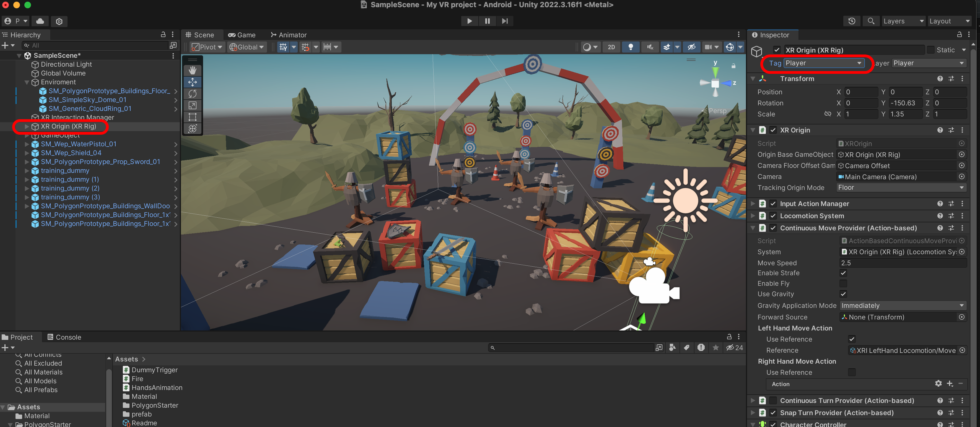Select the Rotate tool in scene toolbar
Viewport: 980px width, 427px height.
(x=193, y=93)
